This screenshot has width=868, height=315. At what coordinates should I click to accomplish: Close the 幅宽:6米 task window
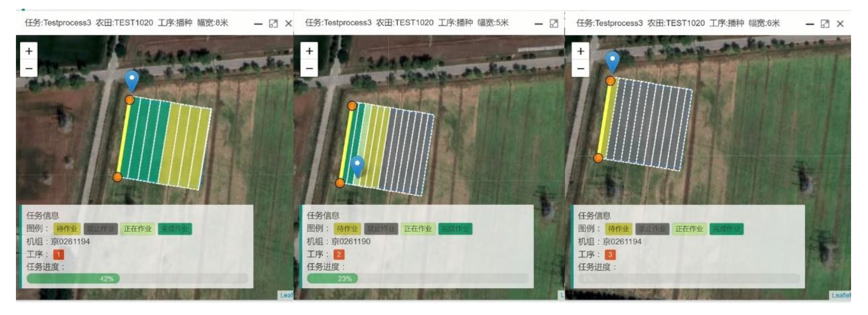point(840,24)
